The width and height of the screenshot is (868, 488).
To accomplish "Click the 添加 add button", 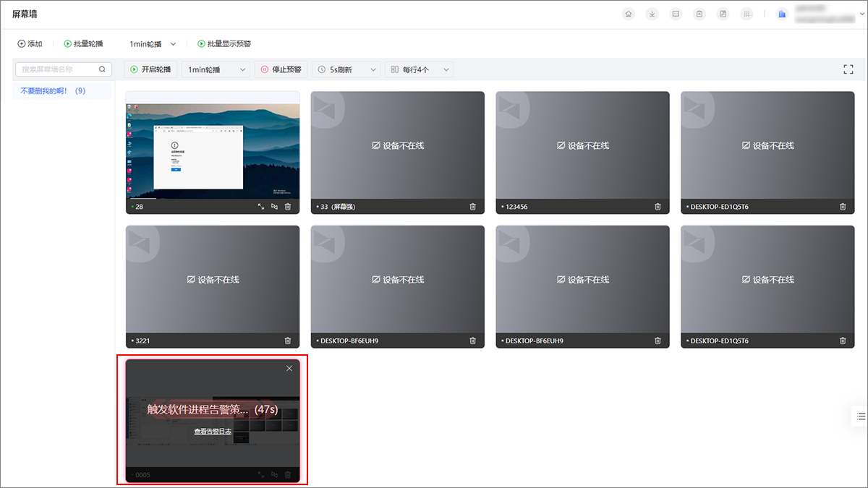I will [x=30, y=44].
